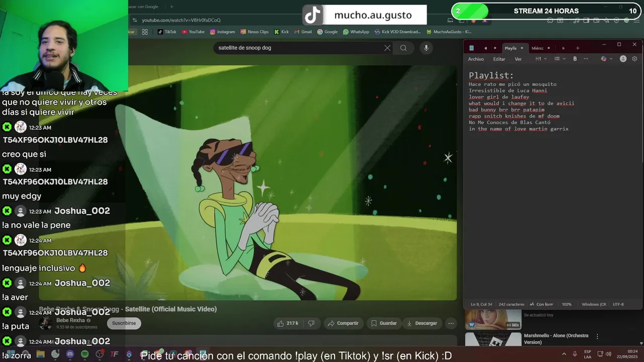
Task: Open the Kick VOD Download bookmark
Action: [x=397, y=32]
